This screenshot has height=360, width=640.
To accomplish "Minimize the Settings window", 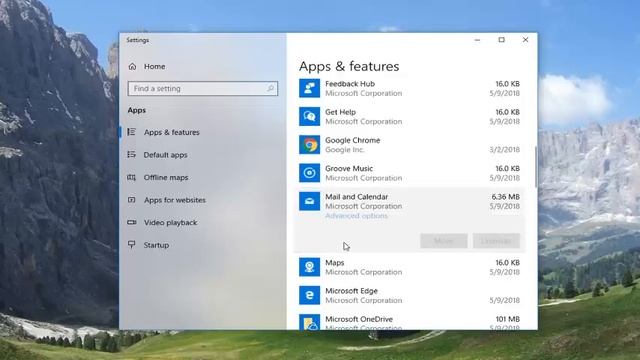I will click(477, 40).
